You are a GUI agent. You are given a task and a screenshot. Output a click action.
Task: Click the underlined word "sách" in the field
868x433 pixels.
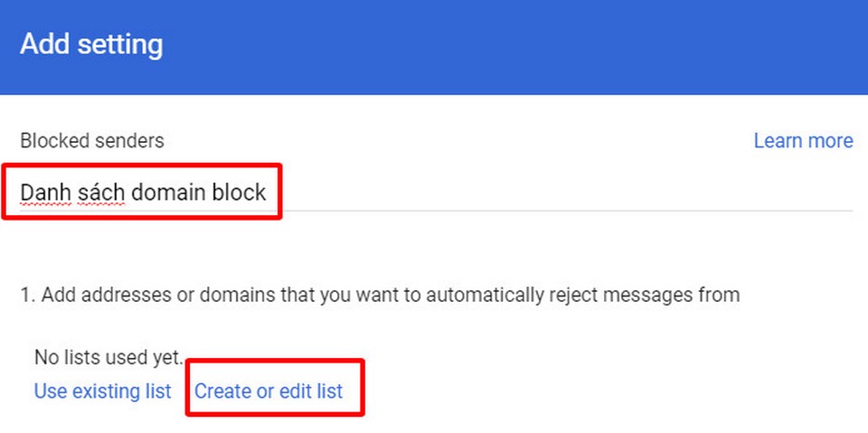click(x=100, y=192)
